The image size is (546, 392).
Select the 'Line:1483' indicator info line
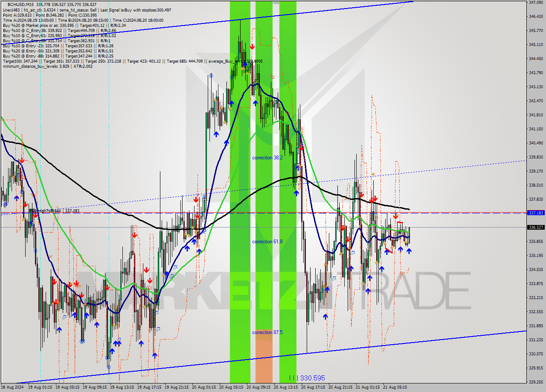[x=87, y=10]
